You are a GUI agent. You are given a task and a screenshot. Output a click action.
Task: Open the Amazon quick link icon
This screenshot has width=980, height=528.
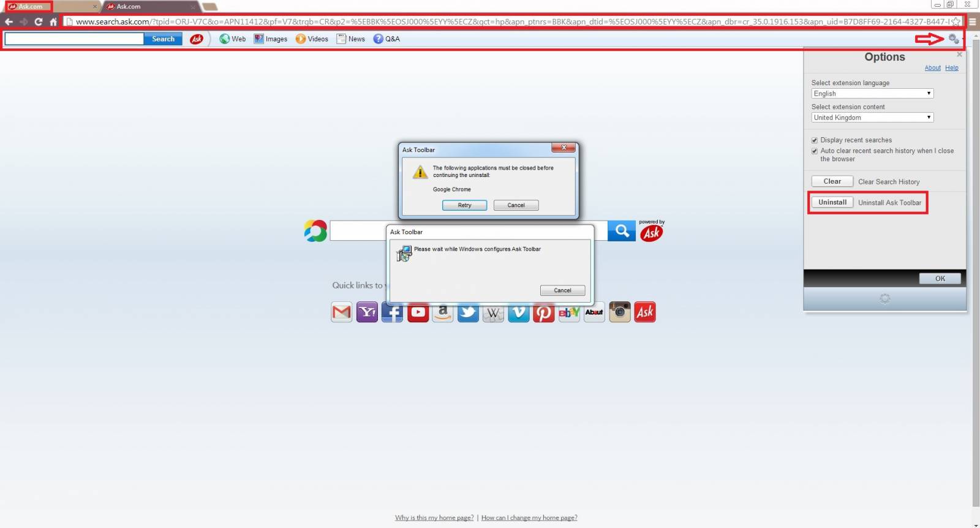tap(443, 312)
